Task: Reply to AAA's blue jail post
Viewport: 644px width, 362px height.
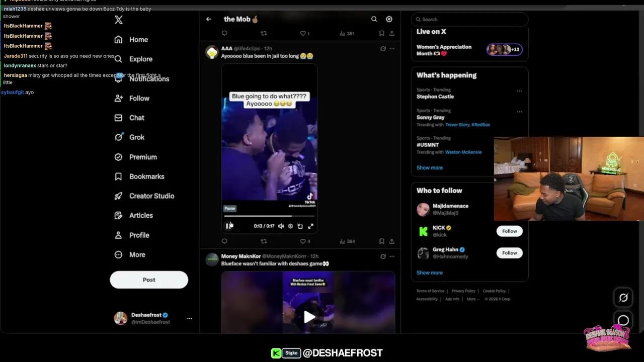Action: pos(224,241)
